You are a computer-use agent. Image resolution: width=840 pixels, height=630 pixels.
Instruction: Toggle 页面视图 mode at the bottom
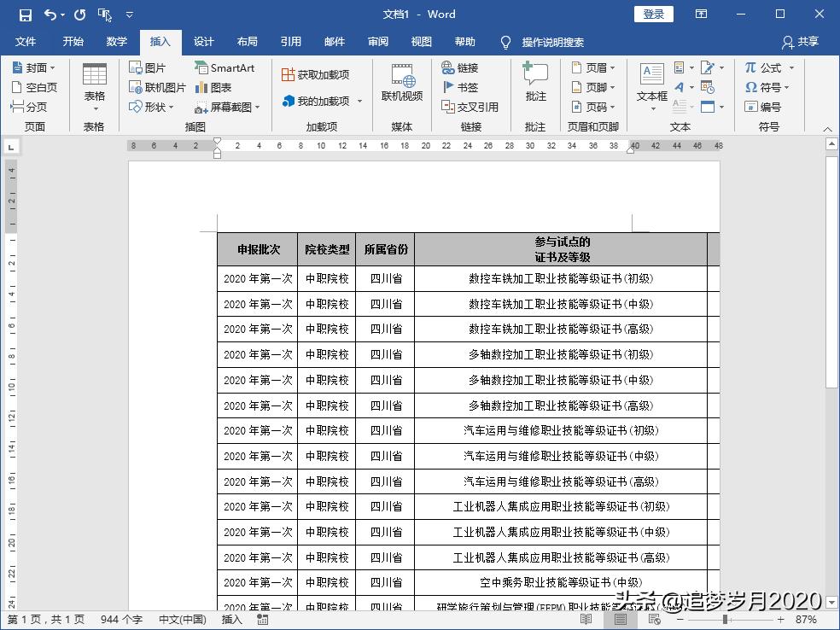coord(620,620)
